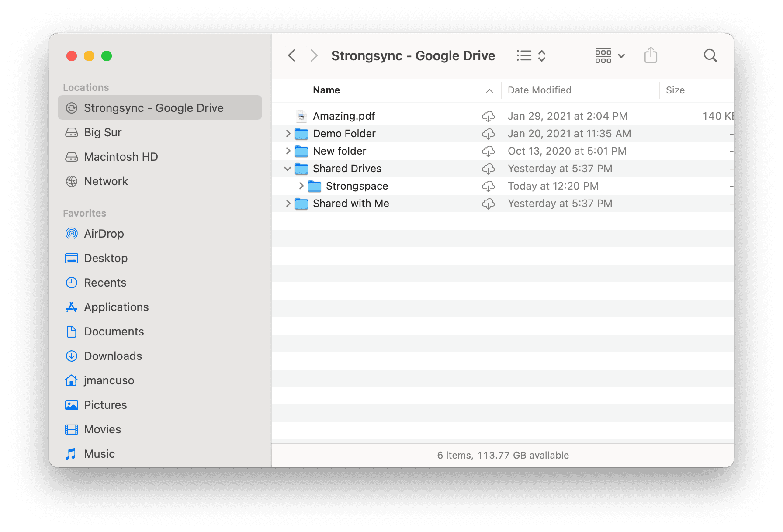Click the cloud download icon for New folder
The width and height of the screenshot is (783, 532).
pyautogui.click(x=488, y=151)
